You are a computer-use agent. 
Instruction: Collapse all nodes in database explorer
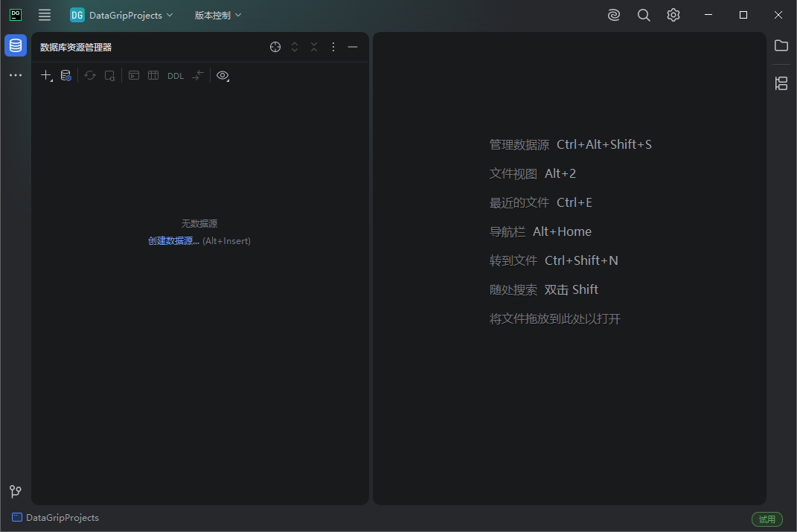[x=313, y=46]
